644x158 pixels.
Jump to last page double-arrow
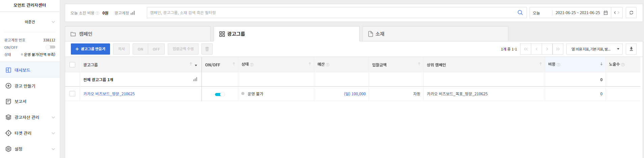coord(558,49)
